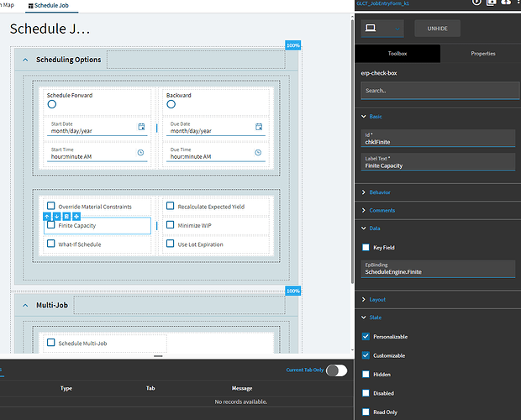The height and width of the screenshot is (420, 521).
Task: Open the Start Date calendar picker
Action: click(141, 127)
